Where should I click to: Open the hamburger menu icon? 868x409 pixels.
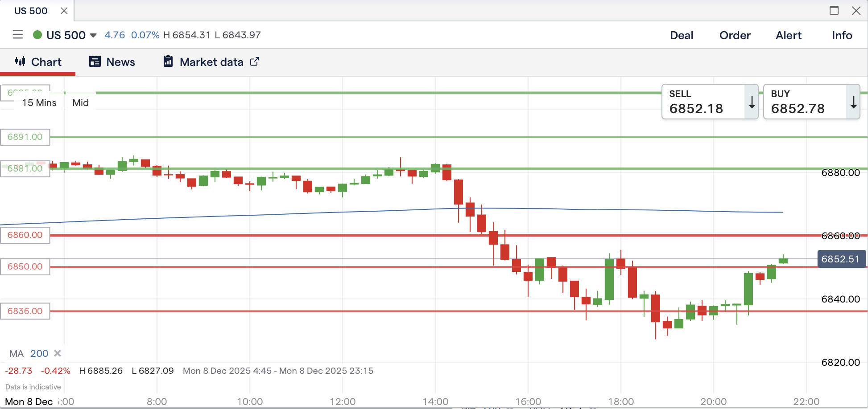click(x=18, y=35)
